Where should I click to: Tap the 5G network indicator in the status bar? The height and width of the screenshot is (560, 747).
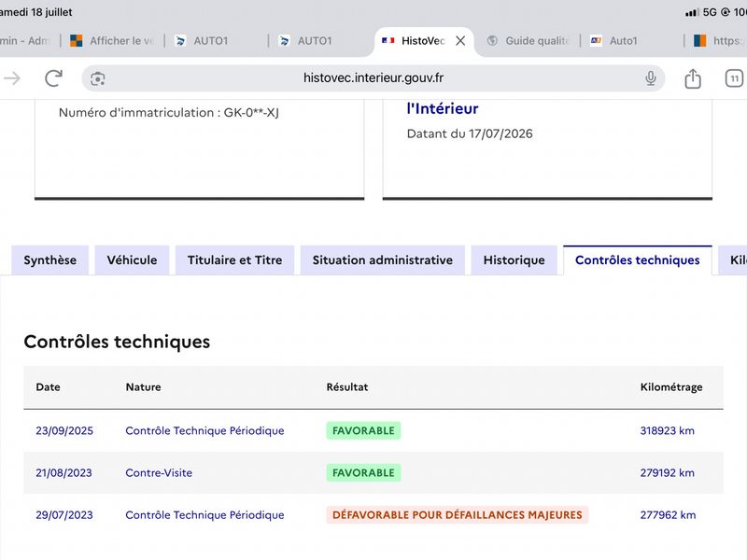click(710, 12)
